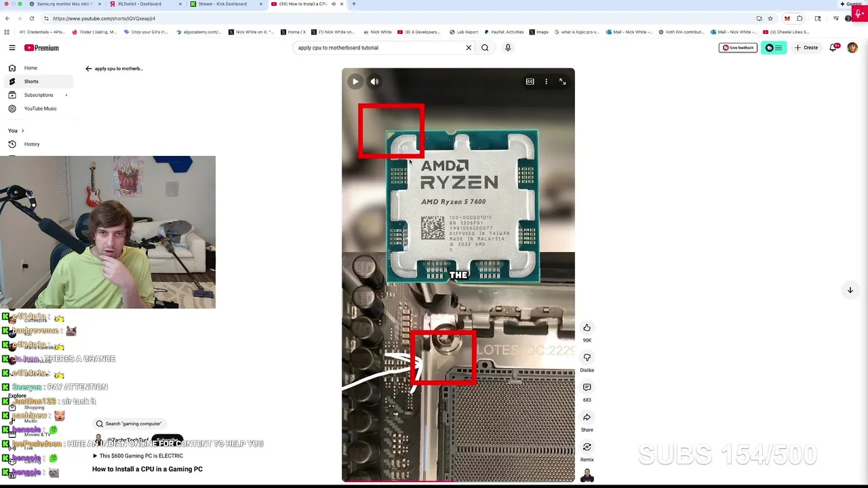Open the MetaMask fox extension
Viewport: 868px width, 488px height.
[787, 18]
